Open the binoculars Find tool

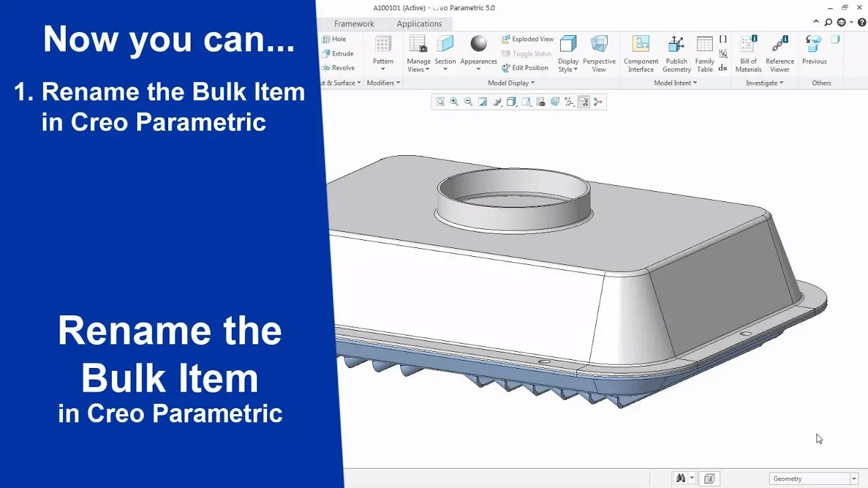(680, 479)
